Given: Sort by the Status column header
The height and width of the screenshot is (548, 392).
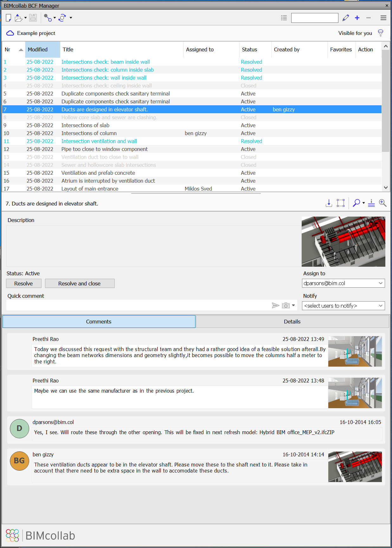Looking at the screenshot, I should pos(255,49).
